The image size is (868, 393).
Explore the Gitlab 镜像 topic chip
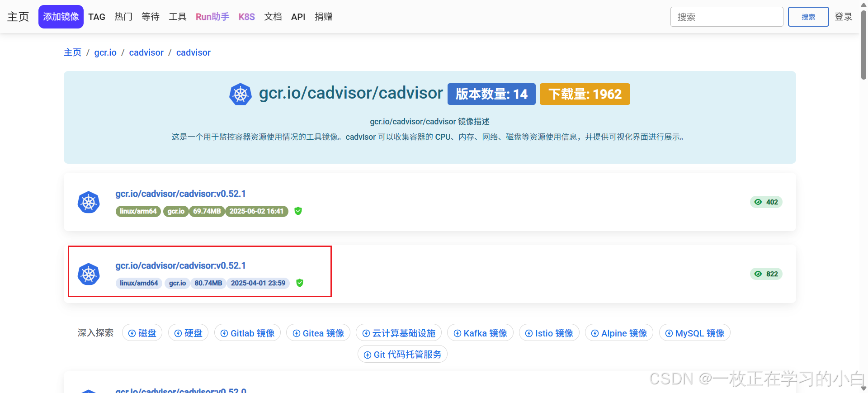pos(248,333)
